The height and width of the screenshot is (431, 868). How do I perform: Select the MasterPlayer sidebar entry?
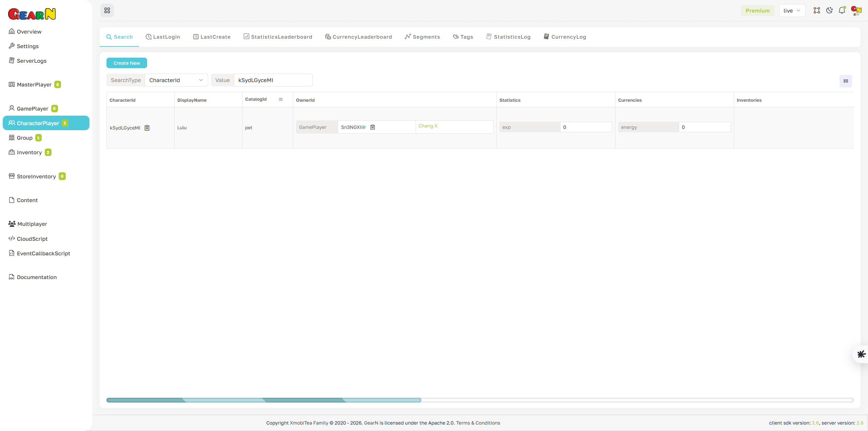tap(34, 84)
